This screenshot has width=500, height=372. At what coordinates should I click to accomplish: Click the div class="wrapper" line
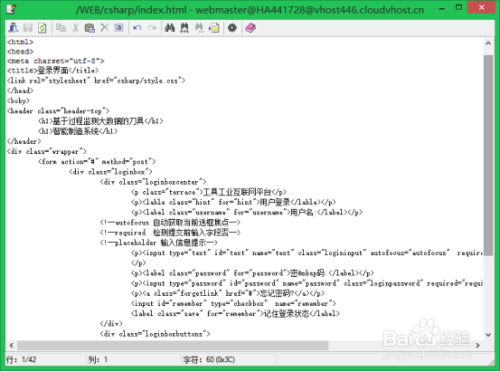[47, 151]
